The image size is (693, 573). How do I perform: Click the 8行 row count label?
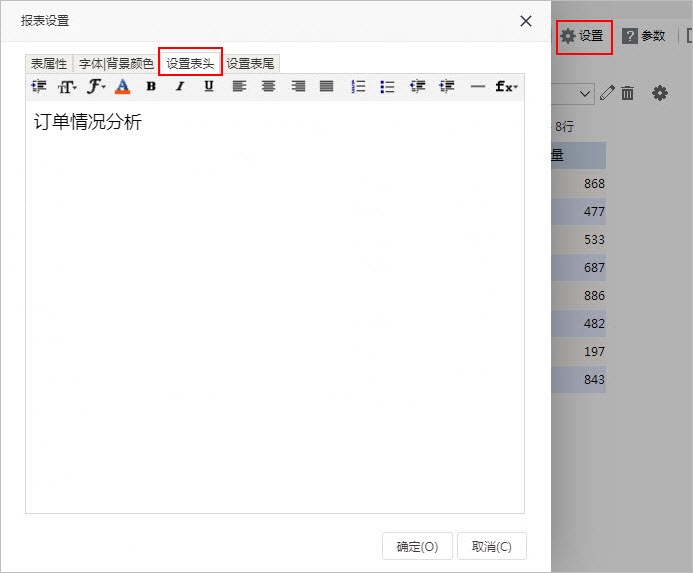(564, 127)
